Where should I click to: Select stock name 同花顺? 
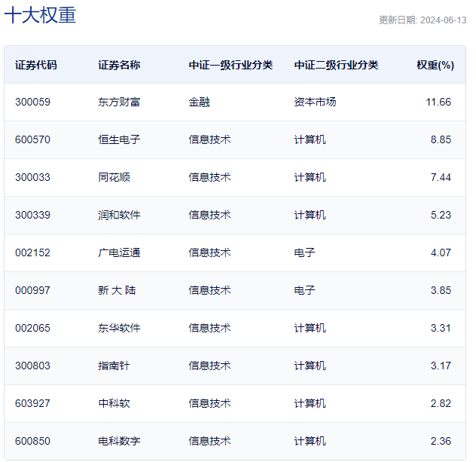[114, 177]
